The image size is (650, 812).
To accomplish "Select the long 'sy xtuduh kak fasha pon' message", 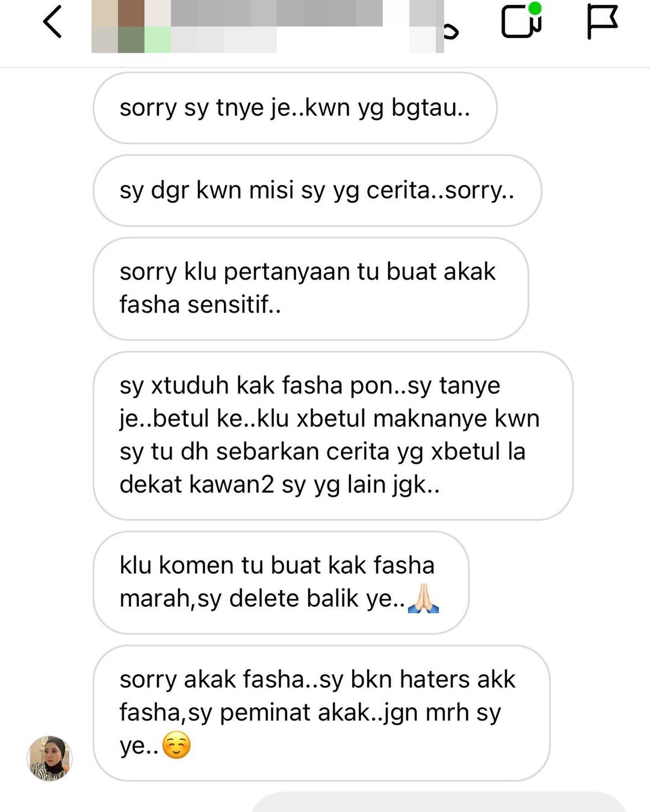I will tap(333, 435).
